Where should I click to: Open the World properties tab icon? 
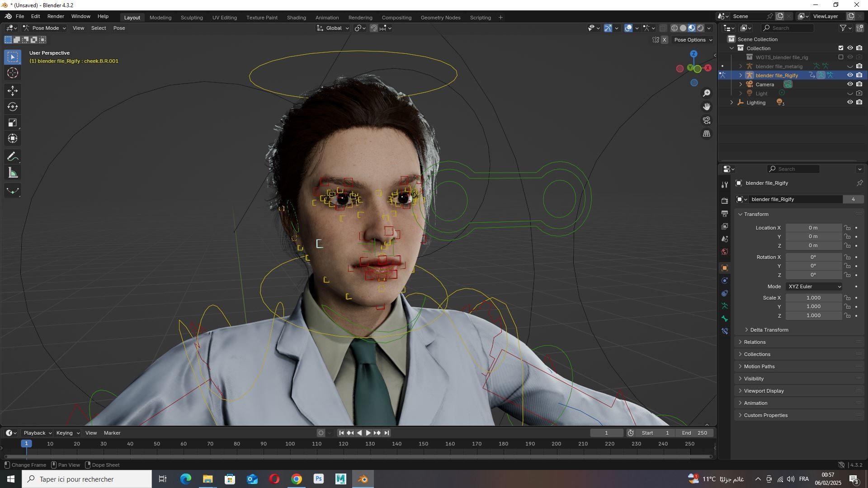click(725, 252)
